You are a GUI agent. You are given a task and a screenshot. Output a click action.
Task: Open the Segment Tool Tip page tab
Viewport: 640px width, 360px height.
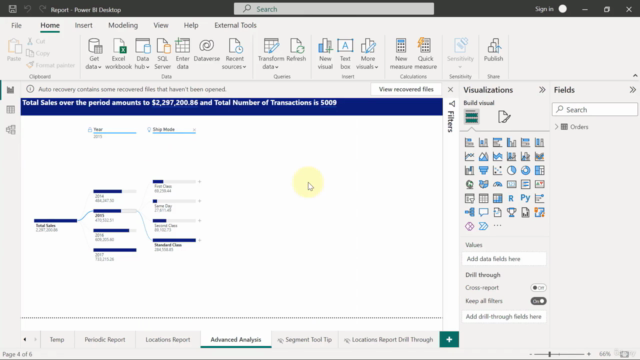pos(304,340)
